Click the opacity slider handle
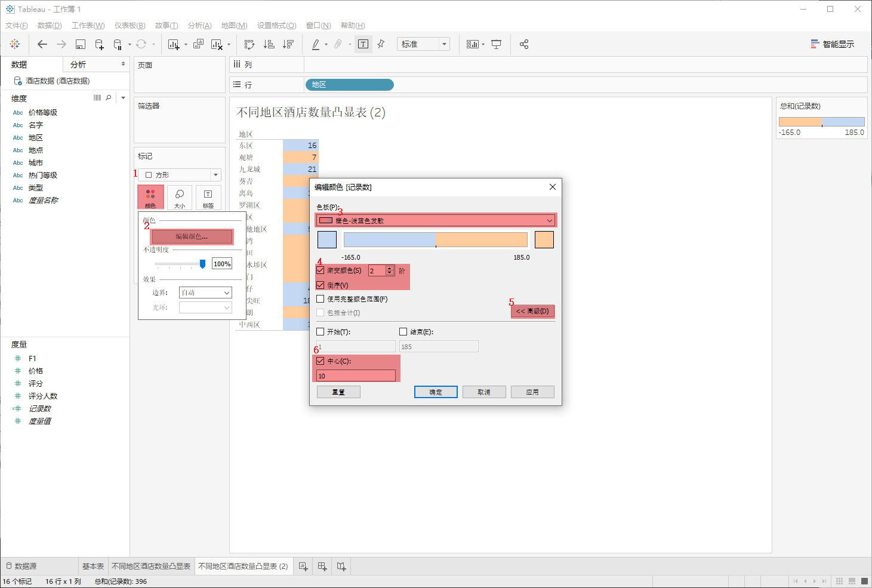This screenshot has height=588, width=872. coord(203,264)
